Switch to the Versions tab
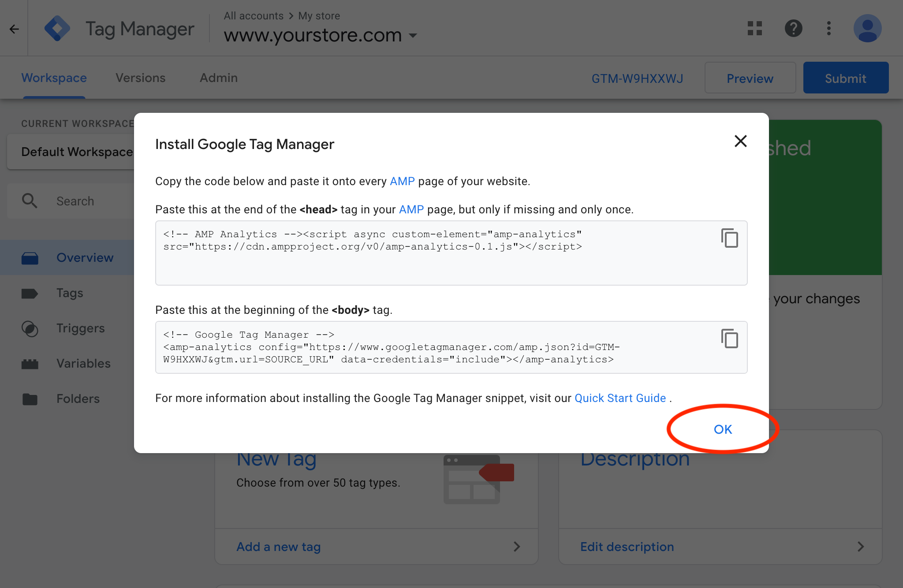 [140, 78]
